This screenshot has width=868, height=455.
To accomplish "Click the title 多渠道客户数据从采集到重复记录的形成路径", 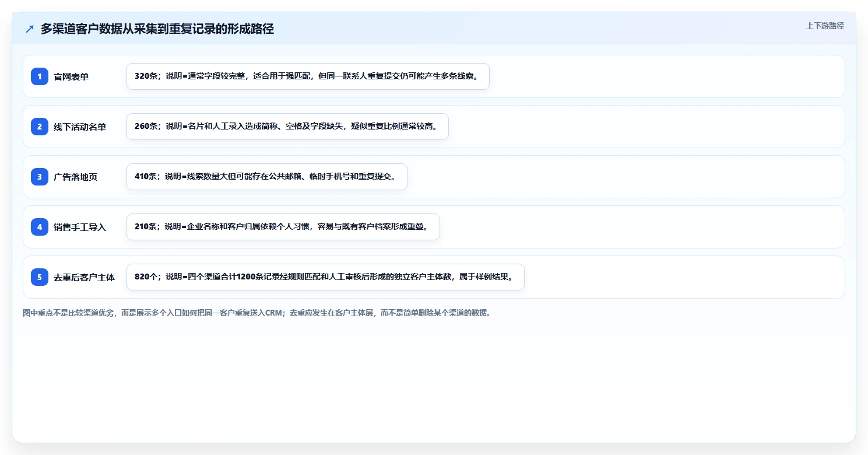I will (x=157, y=29).
